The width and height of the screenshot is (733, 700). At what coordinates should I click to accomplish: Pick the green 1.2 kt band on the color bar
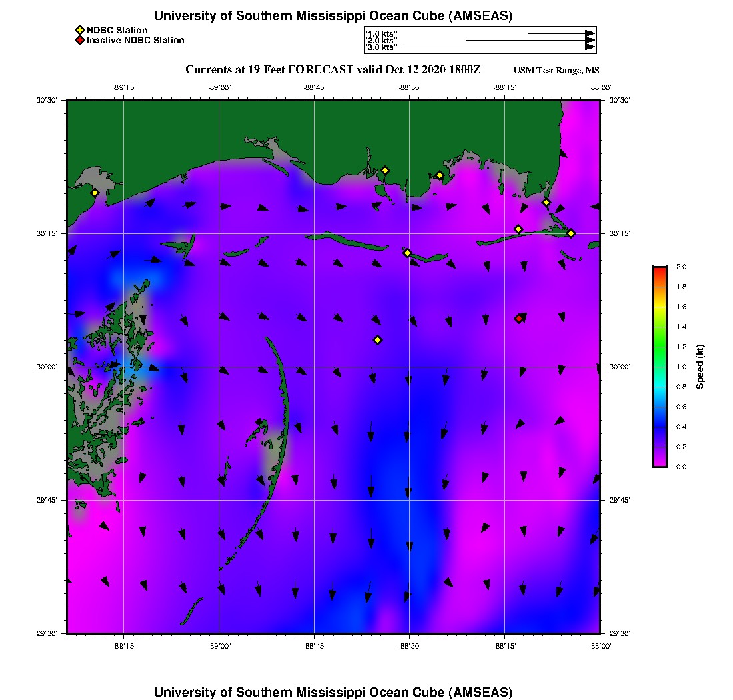(659, 347)
